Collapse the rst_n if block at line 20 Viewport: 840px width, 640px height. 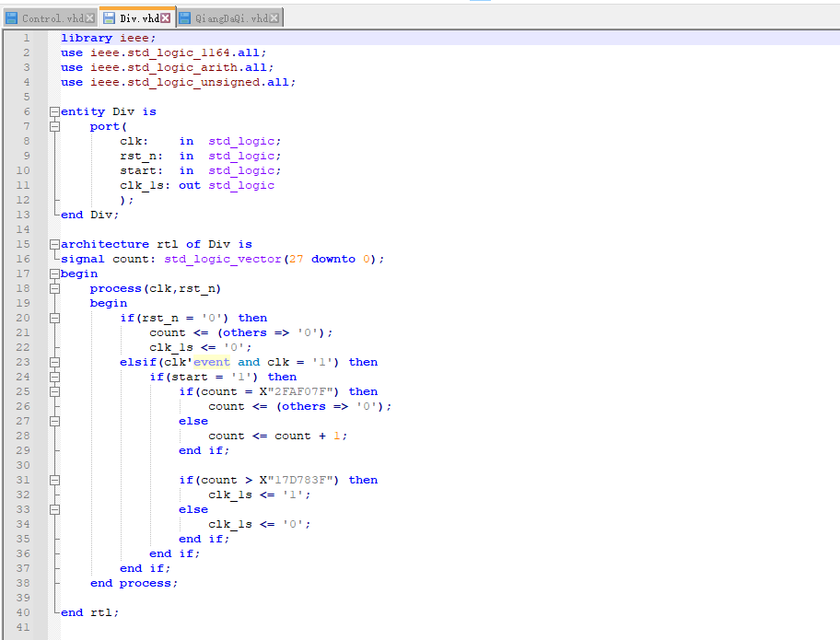point(54,318)
